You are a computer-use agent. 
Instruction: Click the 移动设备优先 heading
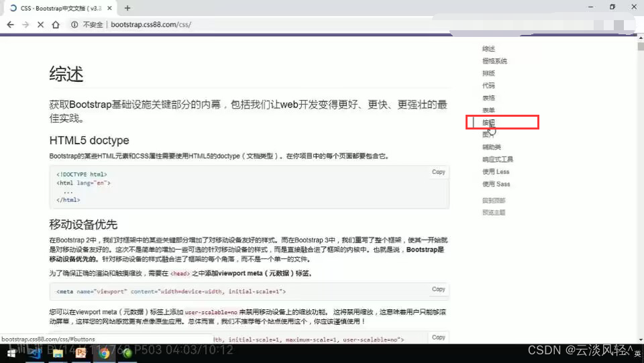pos(83,225)
